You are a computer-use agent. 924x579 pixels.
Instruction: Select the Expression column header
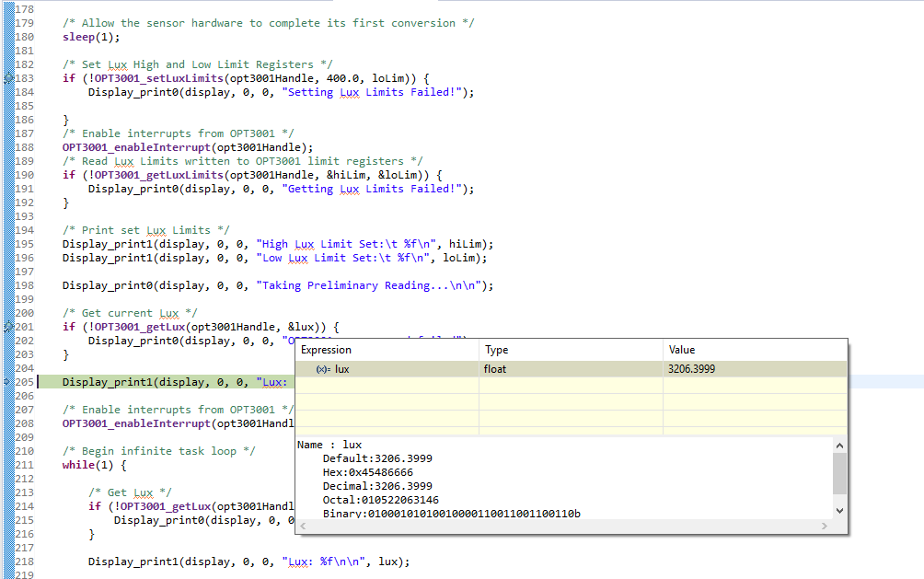[x=326, y=350]
